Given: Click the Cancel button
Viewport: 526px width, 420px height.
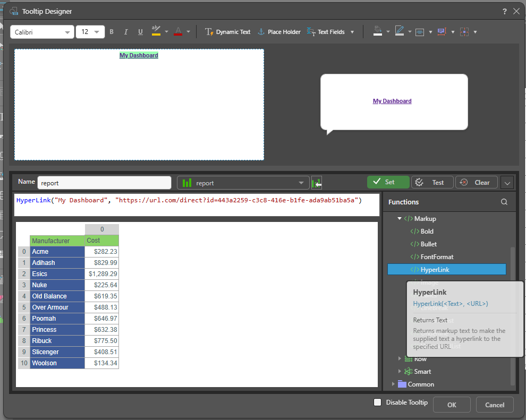Looking at the screenshot, I should coord(495,405).
